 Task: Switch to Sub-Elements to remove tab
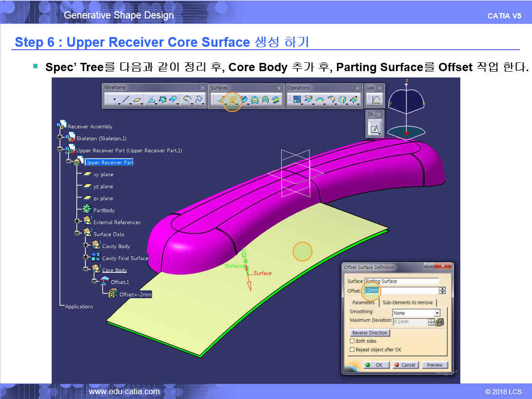coord(407,303)
